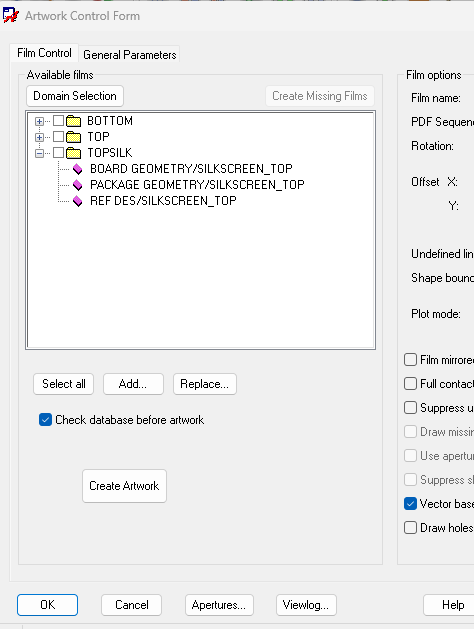Enable the Full contact checkbox

[410, 383]
